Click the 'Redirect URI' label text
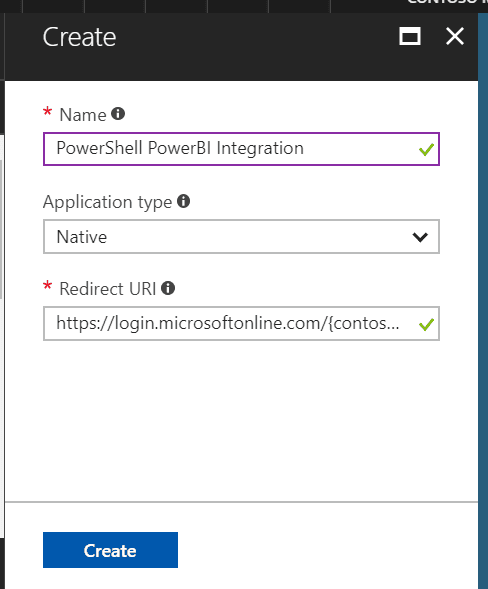The height and width of the screenshot is (589, 488). (x=107, y=289)
